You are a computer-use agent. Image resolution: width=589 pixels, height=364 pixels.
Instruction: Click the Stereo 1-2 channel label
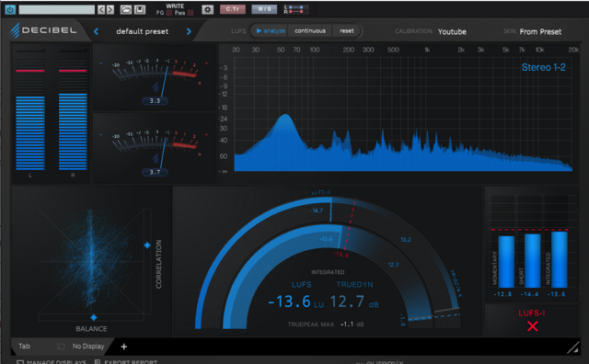543,67
